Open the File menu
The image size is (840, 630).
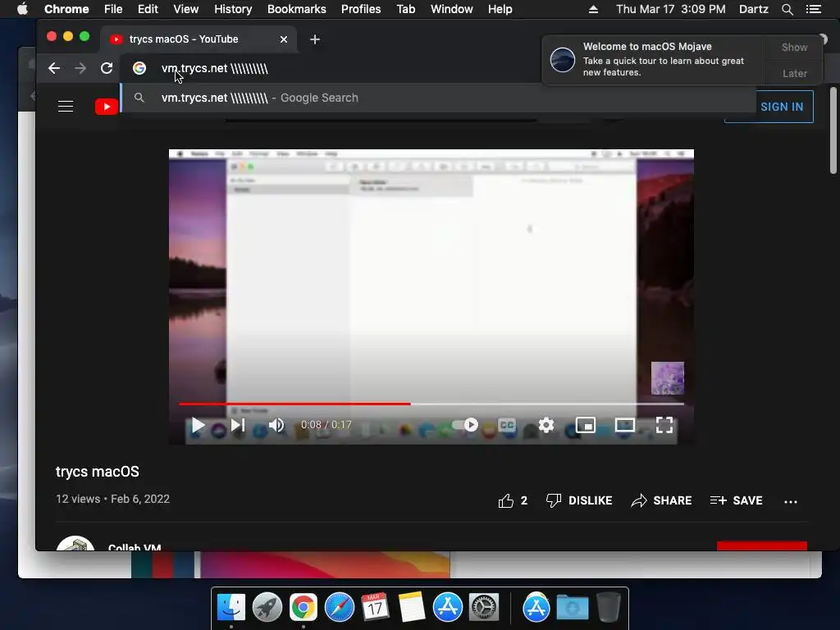[113, 9]
